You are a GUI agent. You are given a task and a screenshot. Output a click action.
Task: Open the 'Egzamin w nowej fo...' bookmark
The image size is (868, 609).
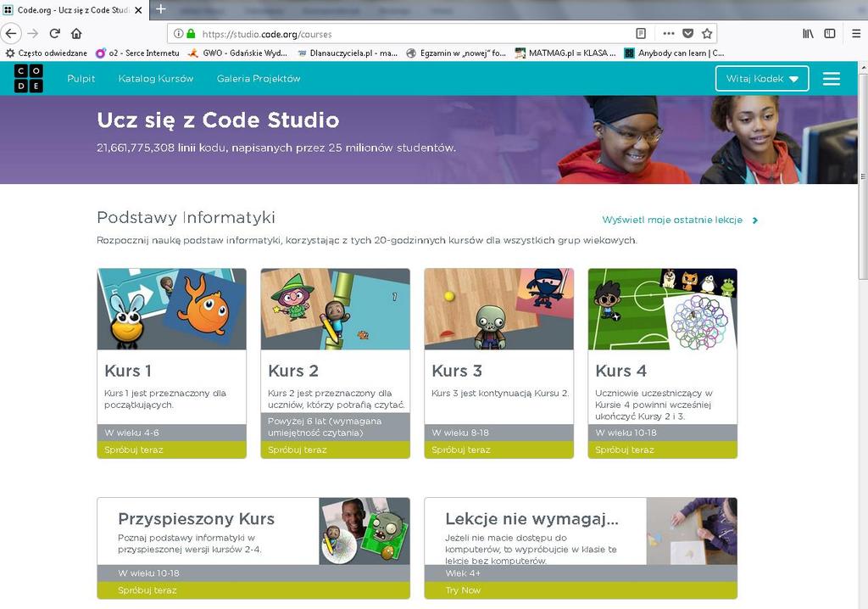coord(456,53)
